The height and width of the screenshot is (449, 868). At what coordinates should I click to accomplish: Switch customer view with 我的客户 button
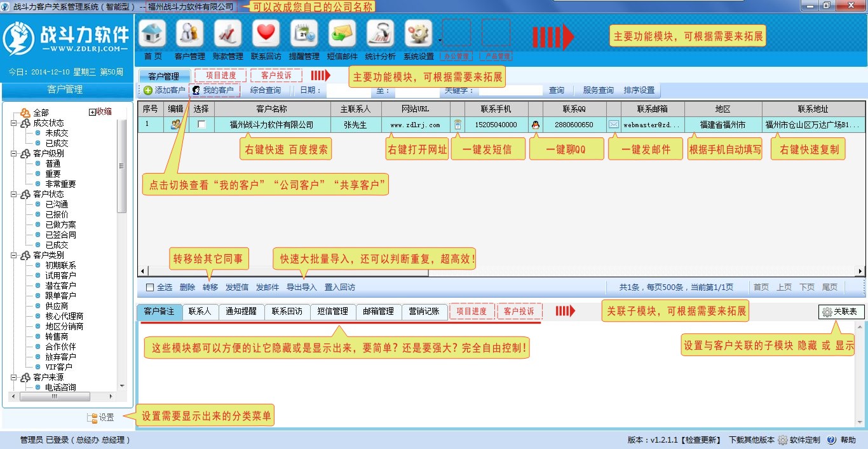point(214,90)
